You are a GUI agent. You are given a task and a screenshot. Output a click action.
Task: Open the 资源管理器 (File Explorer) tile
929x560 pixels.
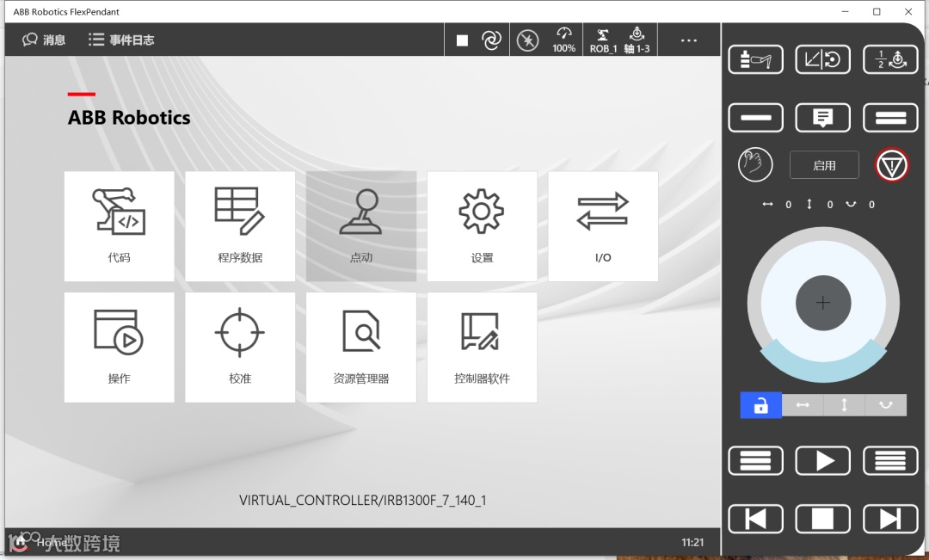(360, 348)
